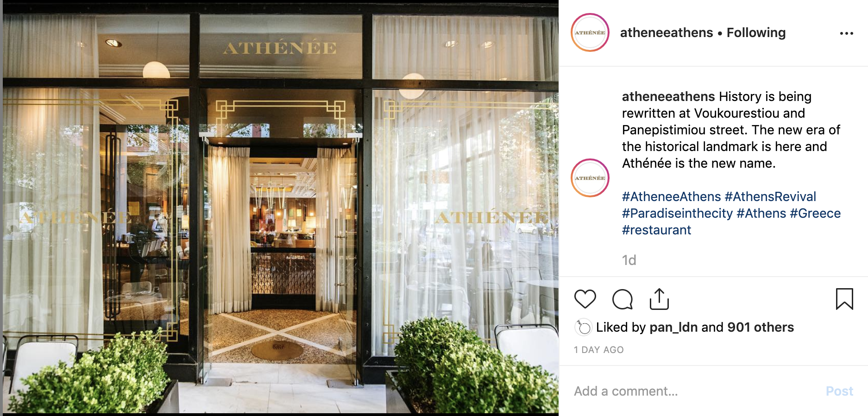Click the Athénée avatar beside the caption
868x416 pixels.
[x=590, y=178]
